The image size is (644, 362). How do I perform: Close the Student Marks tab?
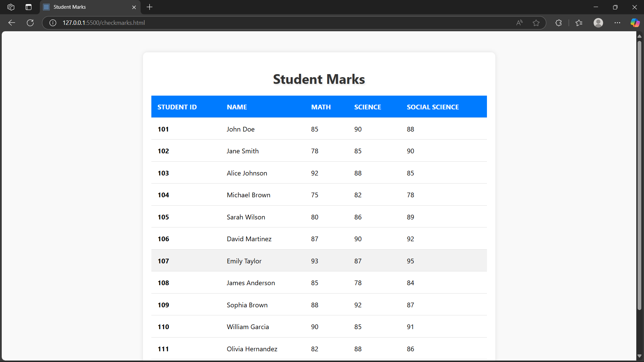[134, 7]
